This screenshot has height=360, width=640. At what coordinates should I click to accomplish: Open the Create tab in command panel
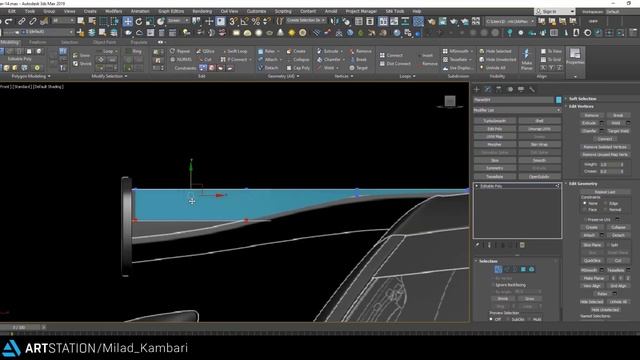[477, 89]
